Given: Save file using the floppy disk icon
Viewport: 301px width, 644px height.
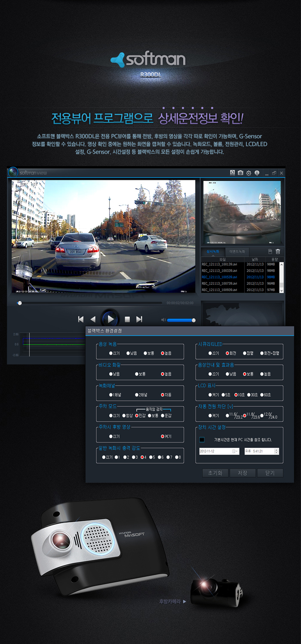Looking at the screenshot, I should coord(270,252).
